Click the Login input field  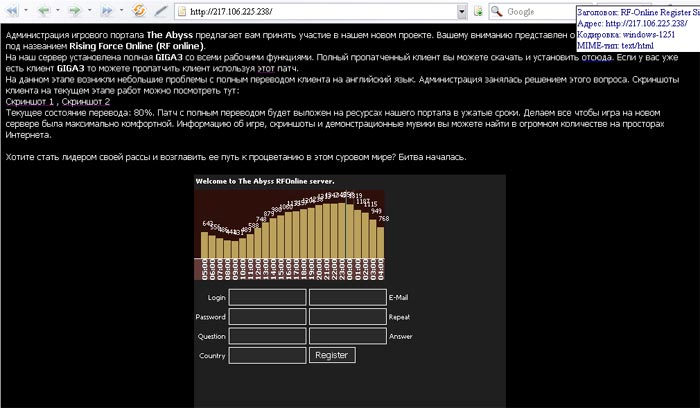(267, 297)
